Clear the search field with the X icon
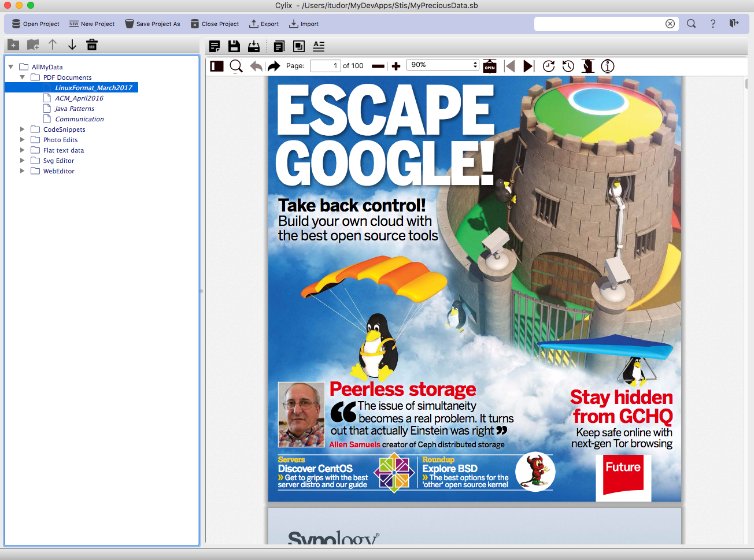Viewport: 754px width, 560px height. (x=670, y=24)
